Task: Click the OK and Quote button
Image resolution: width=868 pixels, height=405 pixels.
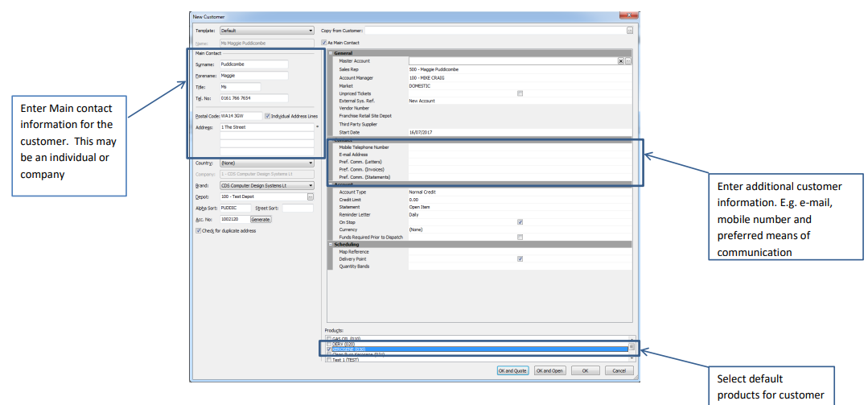Action: (512, 370)
